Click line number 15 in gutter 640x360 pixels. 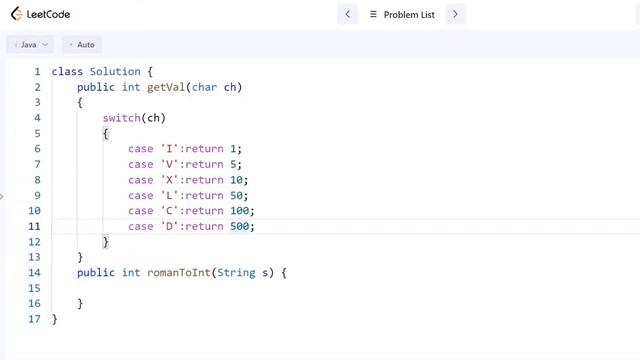click(x=34, y=288)
